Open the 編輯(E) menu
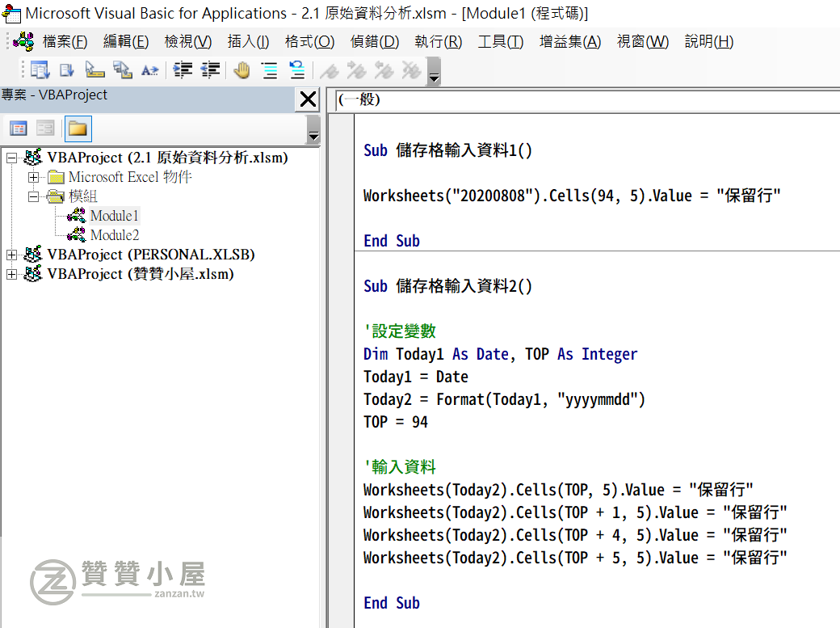 [126, 41]
